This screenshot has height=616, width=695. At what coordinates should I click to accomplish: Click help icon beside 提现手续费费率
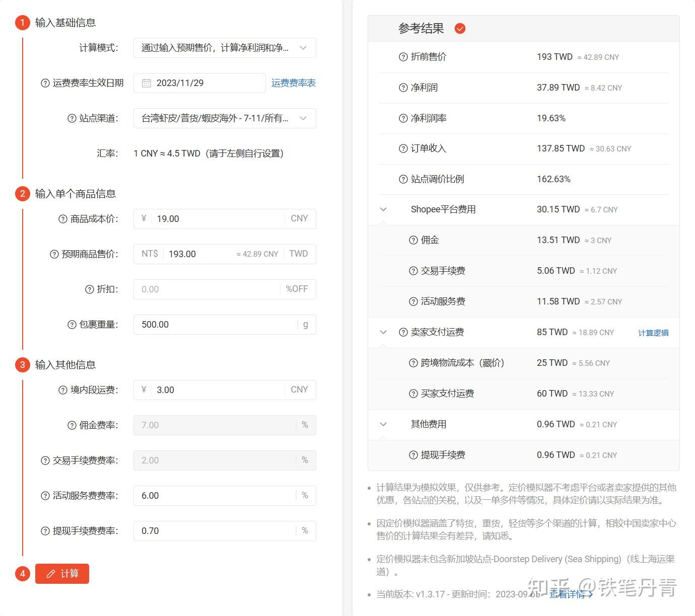point(45,531)
